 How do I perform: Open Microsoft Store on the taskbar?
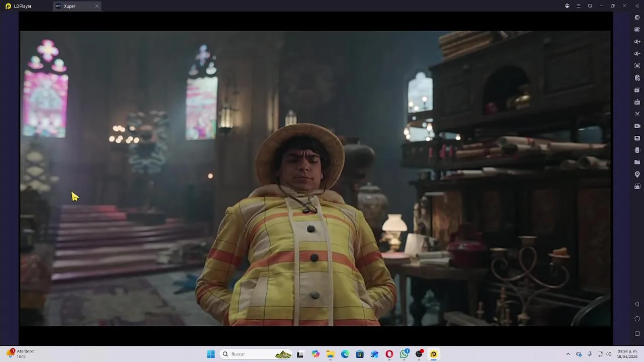point(360,354)
